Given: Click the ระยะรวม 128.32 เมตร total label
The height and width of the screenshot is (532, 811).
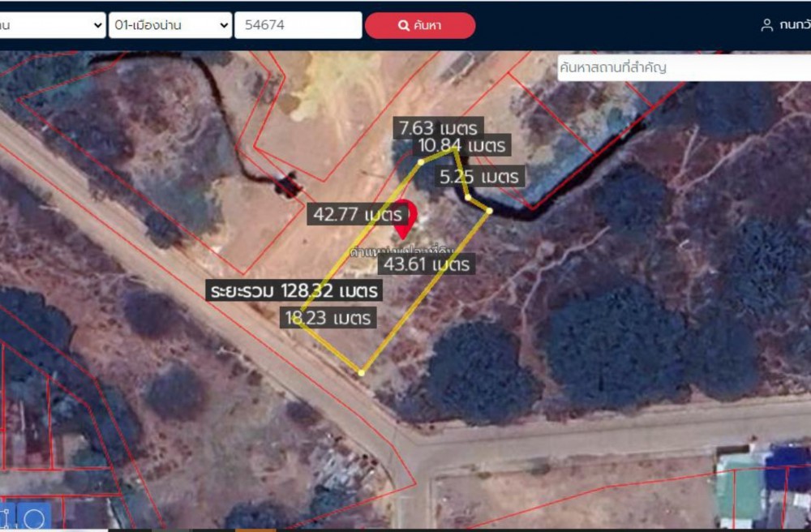Looking at the screenshot, I should pos(294,290).
